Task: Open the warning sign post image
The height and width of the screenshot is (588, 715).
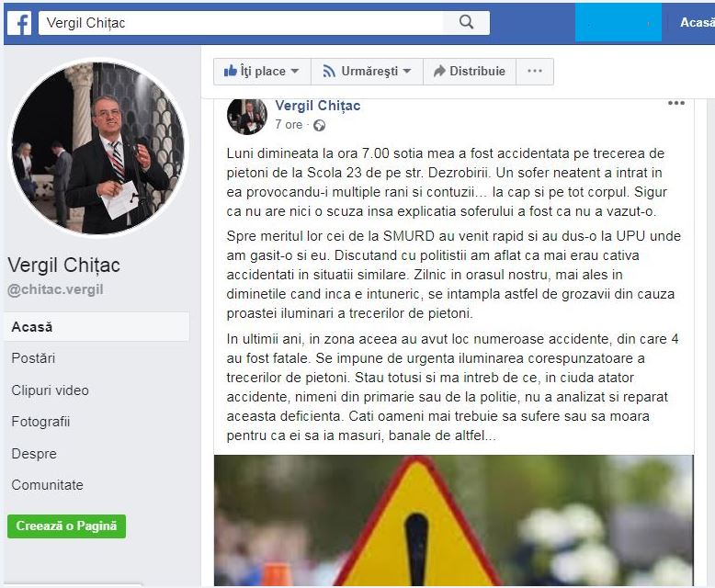Action: [x=454, y=520]
